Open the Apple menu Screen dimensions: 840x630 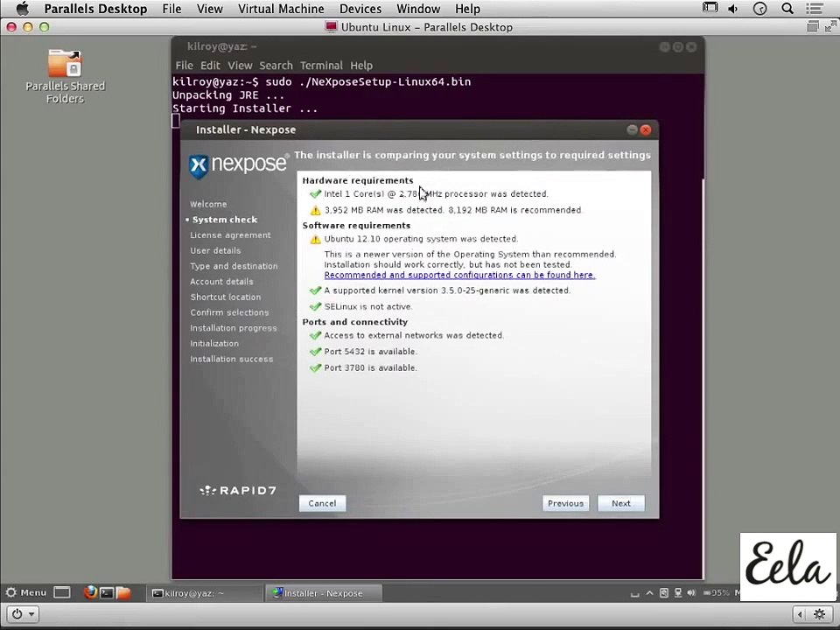tap(22, 9)
